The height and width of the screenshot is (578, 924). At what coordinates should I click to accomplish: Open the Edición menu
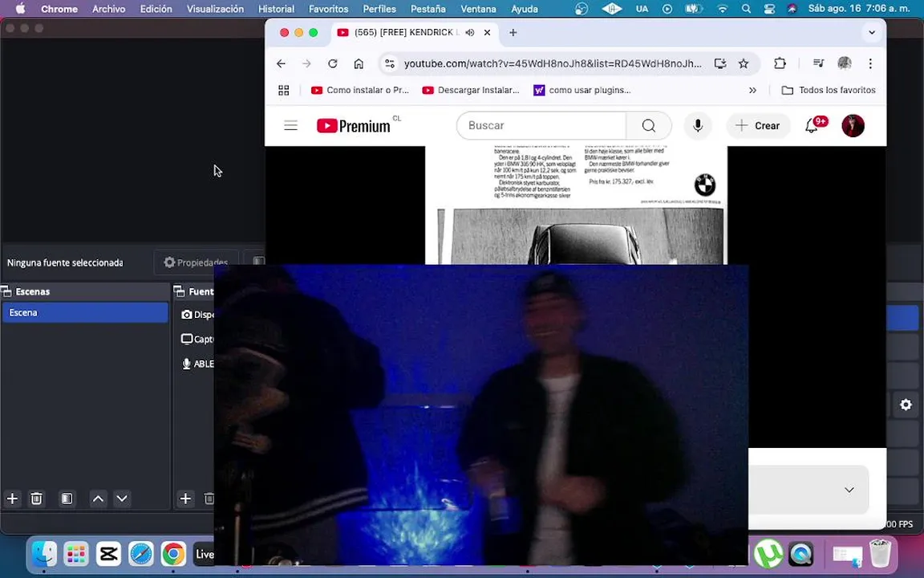pyautogui.click(x=156, y=9)
